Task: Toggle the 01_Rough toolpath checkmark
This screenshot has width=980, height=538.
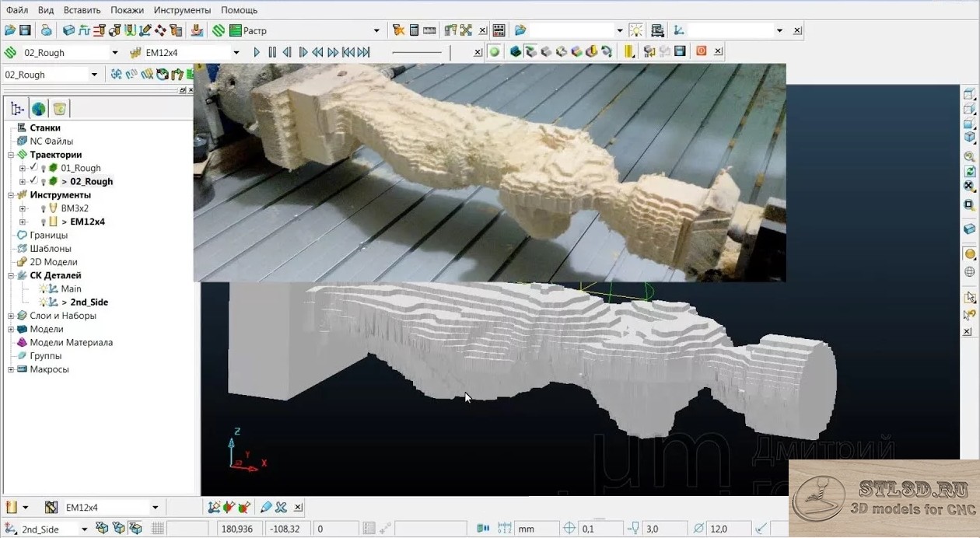Action: pyautogui.click(x=33, y=168)
